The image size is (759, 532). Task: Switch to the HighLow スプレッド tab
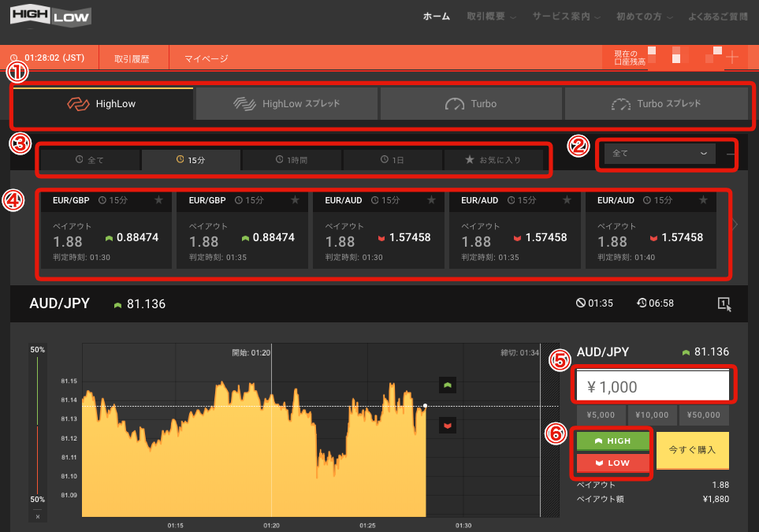click(287, 103)
